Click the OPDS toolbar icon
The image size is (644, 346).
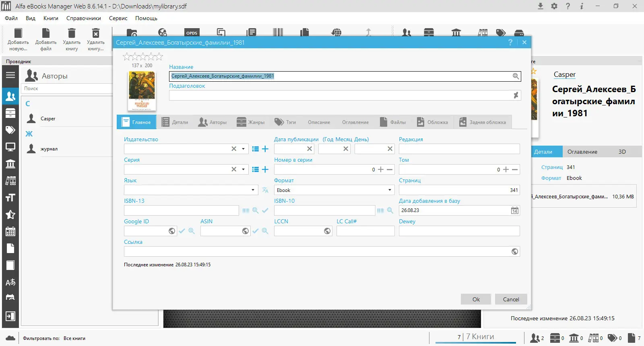tap(192, 33)
